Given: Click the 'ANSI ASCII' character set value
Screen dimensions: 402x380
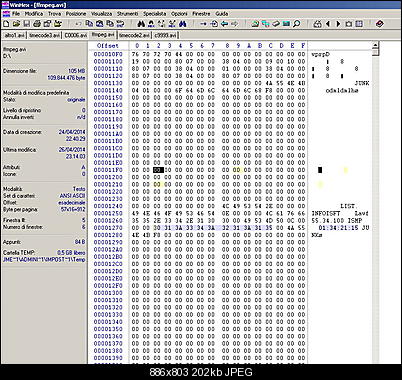Looking at the screenshot, I should coord(72,196).
